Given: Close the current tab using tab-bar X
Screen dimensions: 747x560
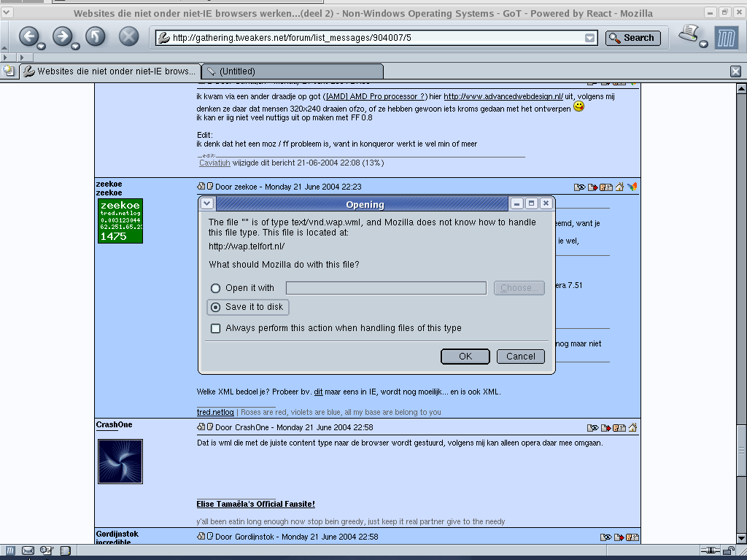Looking at the screenshot, I should click(735, 71).
